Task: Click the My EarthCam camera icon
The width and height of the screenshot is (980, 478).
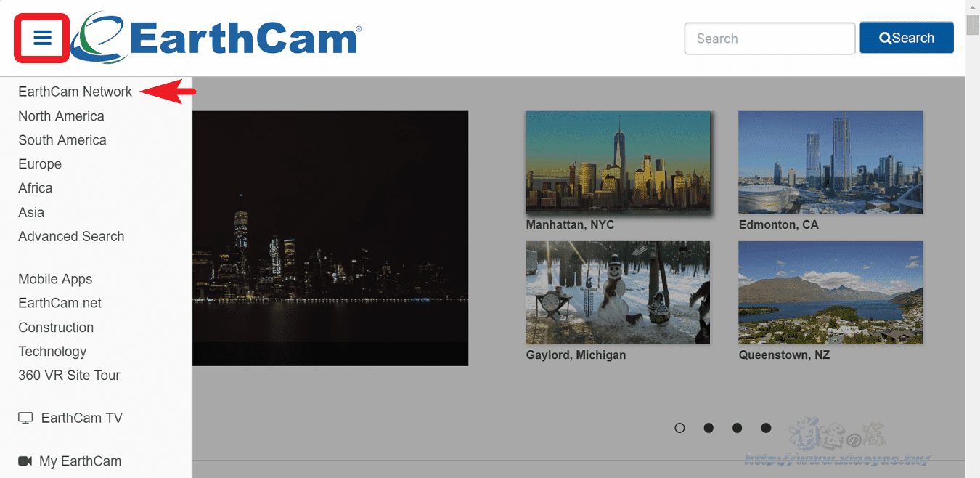Action: pos(26,460)
